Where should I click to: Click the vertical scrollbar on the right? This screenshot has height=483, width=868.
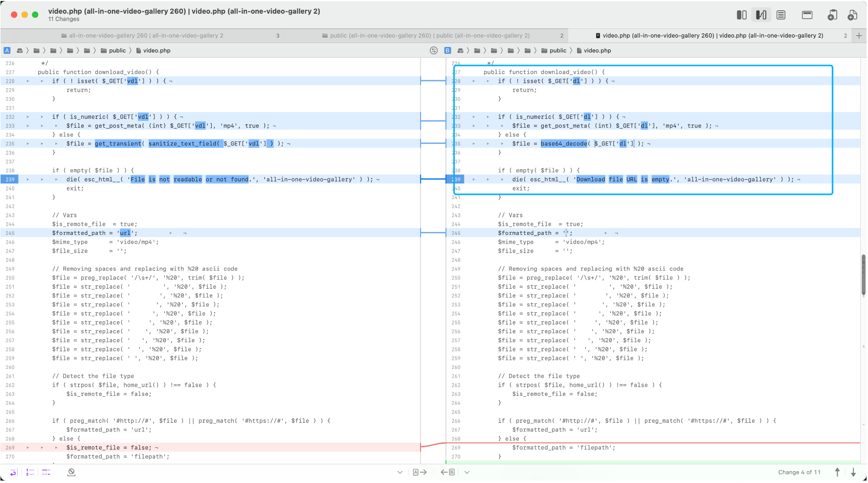[863, 276]
